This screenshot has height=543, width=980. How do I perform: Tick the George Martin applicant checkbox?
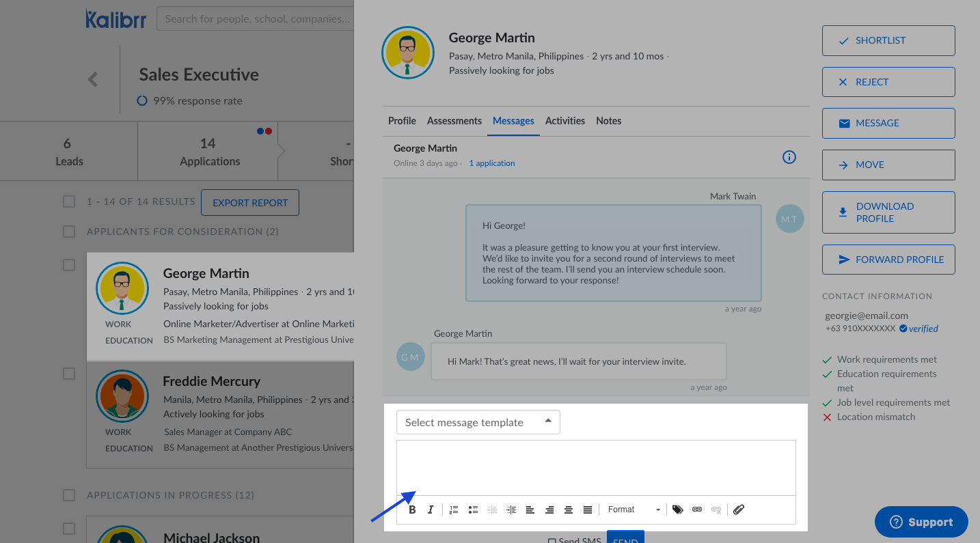coord(69,265)
